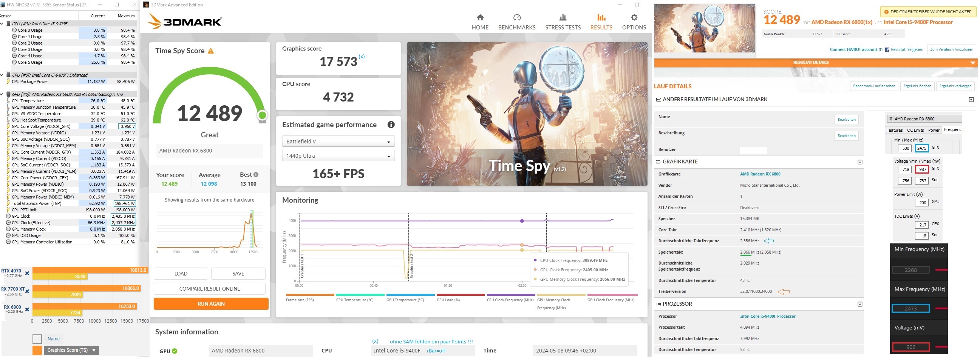Click the 3DMark logo
The height and width of the screenshot is (357, 980).
(x=184, y=21)
